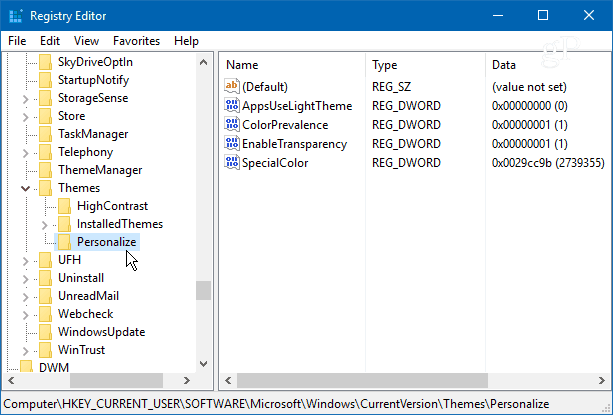Click the EnableTransparency DWORD icon
The image size is (613, 415).
[231, 143]
